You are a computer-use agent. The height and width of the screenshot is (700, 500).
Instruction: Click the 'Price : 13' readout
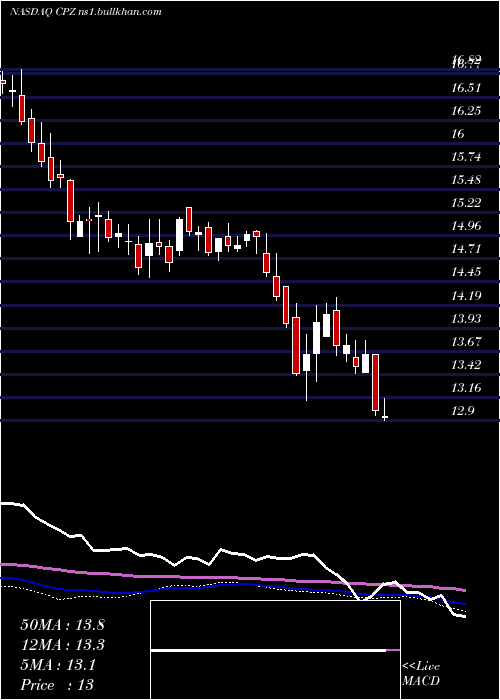[57, 685]
